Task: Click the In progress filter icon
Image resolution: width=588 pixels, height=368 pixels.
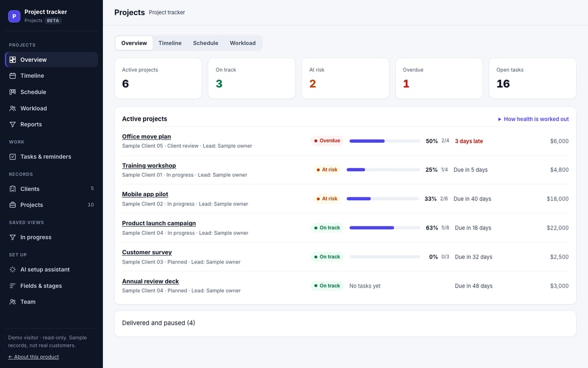Action: [x=13, y=237]
